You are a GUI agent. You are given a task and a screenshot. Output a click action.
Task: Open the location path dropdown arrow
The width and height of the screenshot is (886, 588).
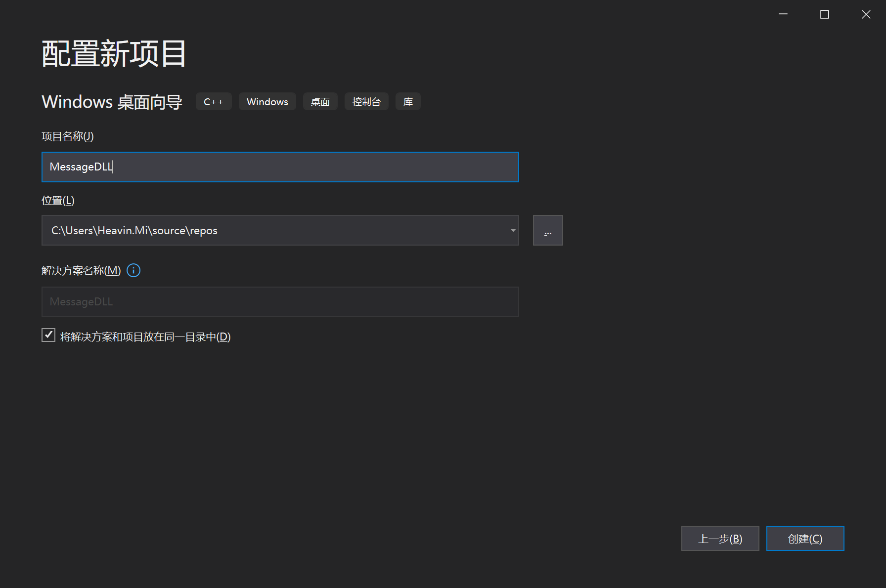[513, 230]
